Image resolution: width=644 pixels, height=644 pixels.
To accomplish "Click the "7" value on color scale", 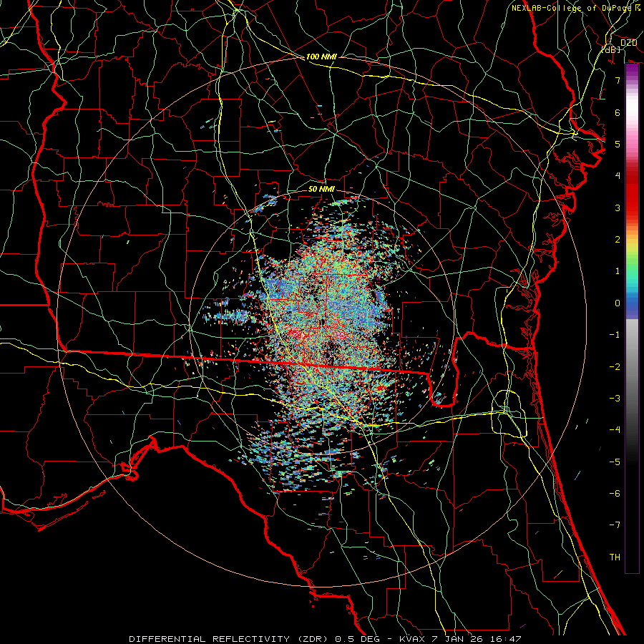I will [618, 80].
